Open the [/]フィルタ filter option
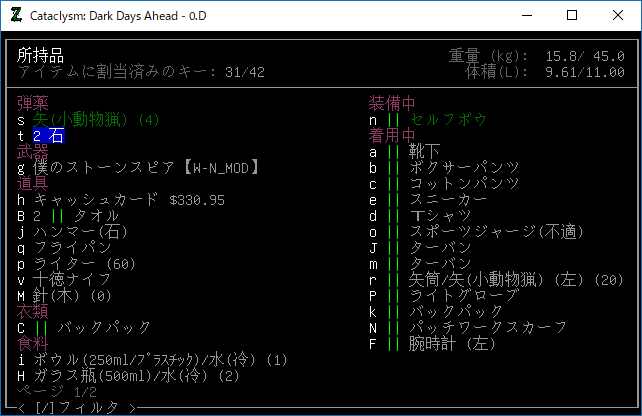This screenshot has height=416, width=642. click(x=76, y=407)
